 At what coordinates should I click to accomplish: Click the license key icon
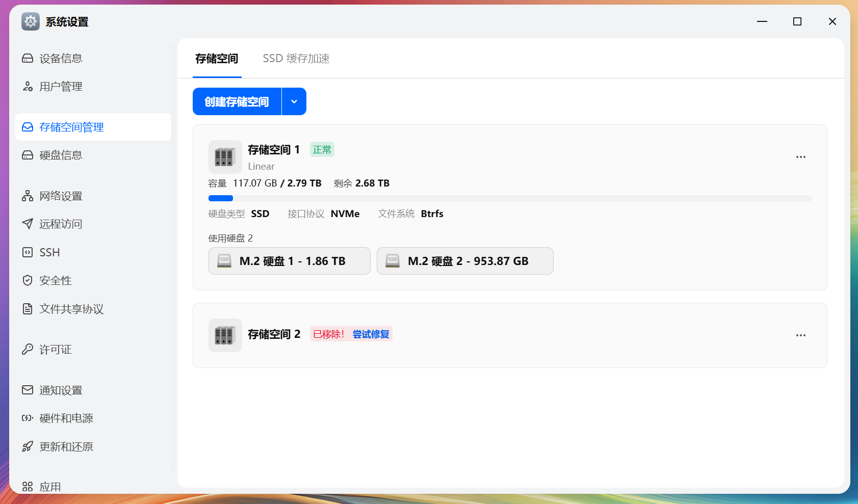[28, 350]
